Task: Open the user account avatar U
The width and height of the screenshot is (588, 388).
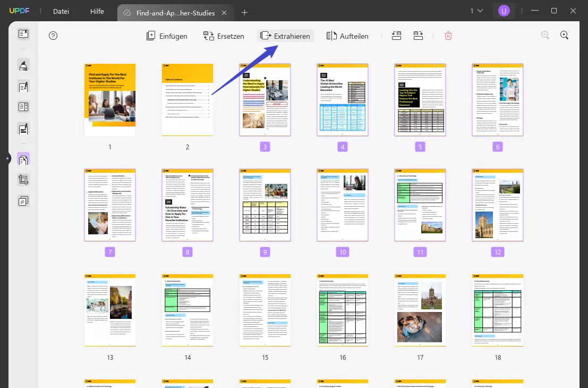Action: [x=504, y=11]
